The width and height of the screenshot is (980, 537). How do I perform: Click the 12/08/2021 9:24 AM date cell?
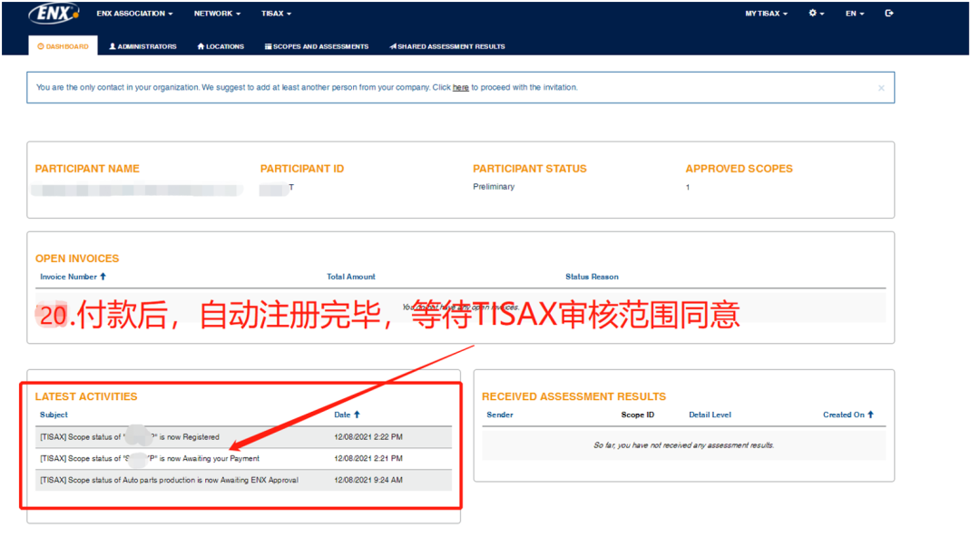(368, 480)
